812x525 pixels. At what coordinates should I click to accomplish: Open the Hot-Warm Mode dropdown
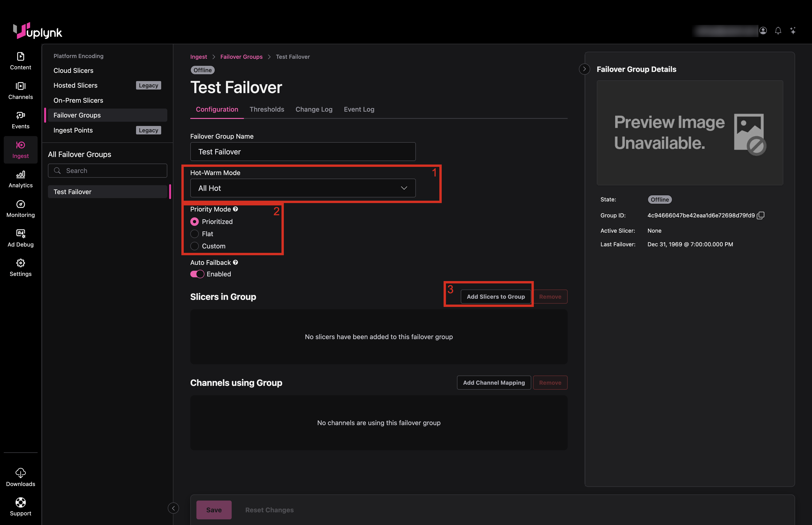click(303, 188)
